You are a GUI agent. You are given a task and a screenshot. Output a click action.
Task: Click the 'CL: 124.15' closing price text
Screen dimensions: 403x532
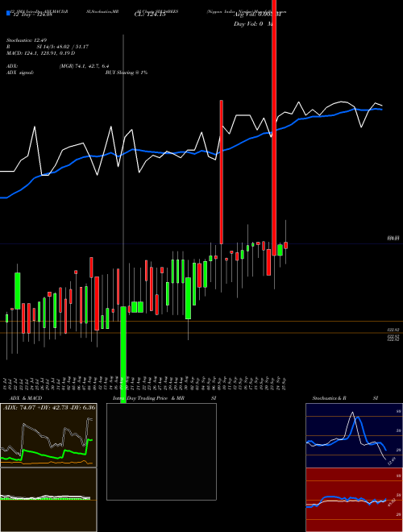coord(150,15)
